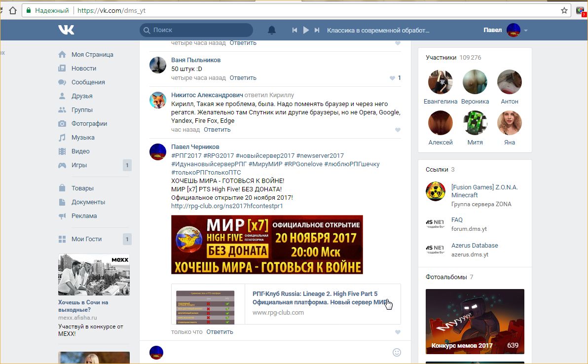
Task: Open Музыка in the left sidebar
Action: coord(83,138)
